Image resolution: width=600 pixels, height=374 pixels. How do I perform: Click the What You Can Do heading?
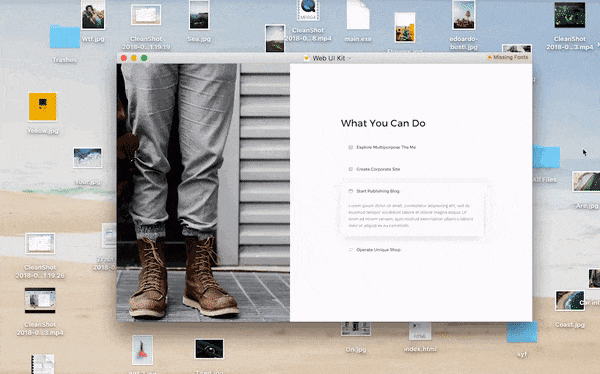point(383,123)
